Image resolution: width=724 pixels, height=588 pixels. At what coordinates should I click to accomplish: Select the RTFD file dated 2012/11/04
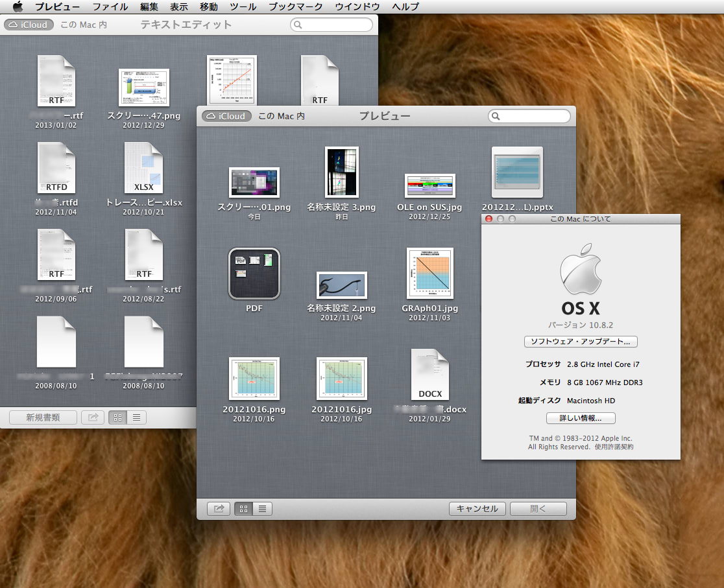[x=56, y=167]
